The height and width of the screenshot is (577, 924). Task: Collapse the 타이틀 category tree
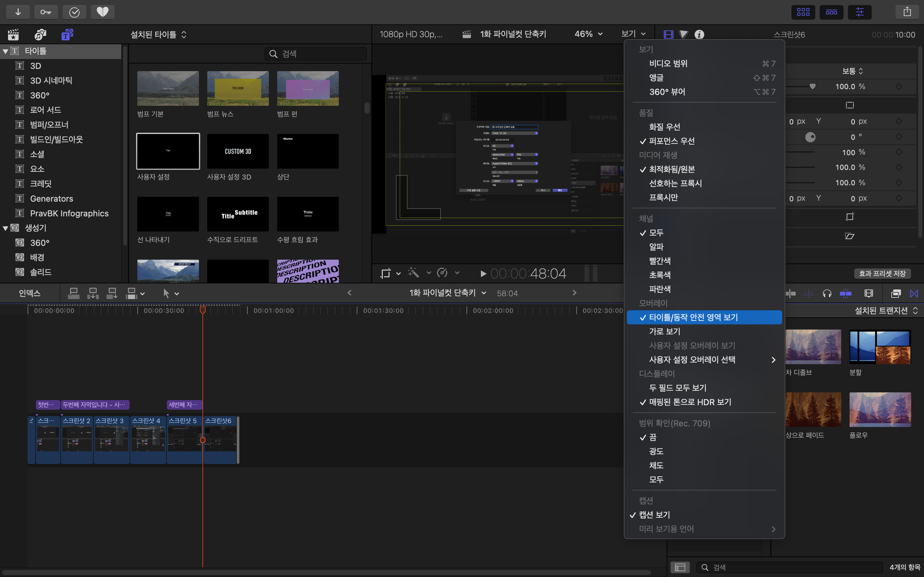tap(5, 51)
